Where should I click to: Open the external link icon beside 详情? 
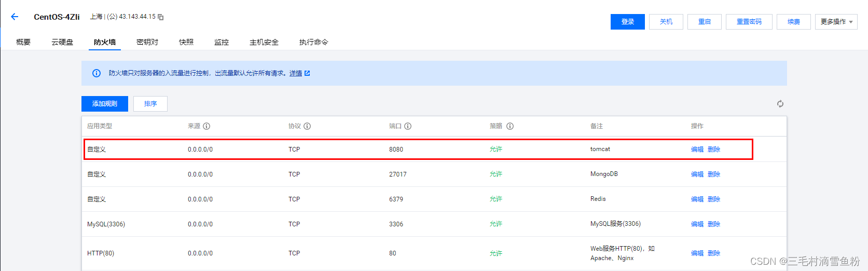[x=307, y=73]
